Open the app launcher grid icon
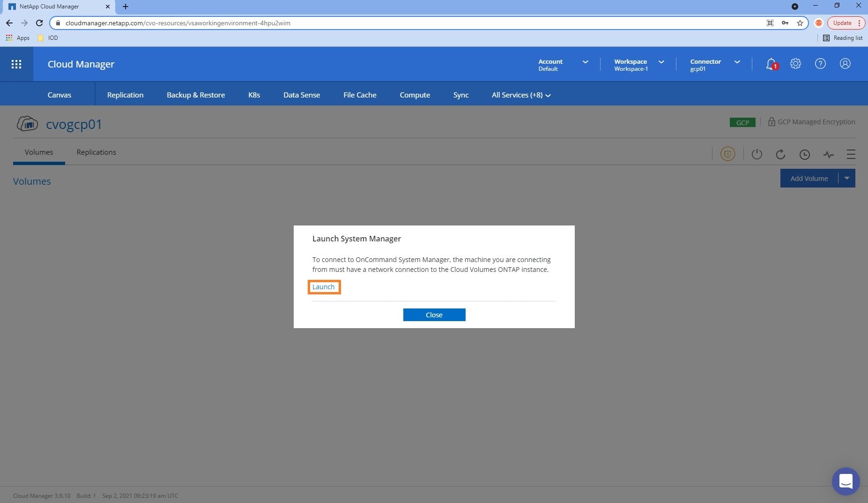Screen dimensions: 868x503 point(16,64)
